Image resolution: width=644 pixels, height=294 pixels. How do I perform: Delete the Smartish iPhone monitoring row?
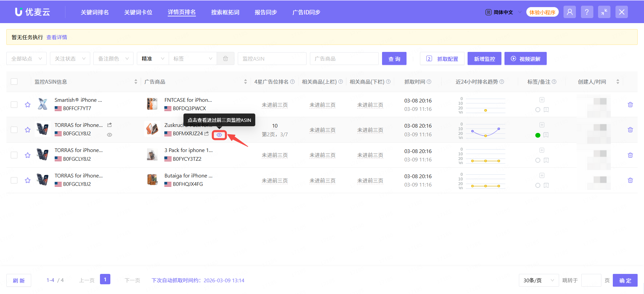630,105
